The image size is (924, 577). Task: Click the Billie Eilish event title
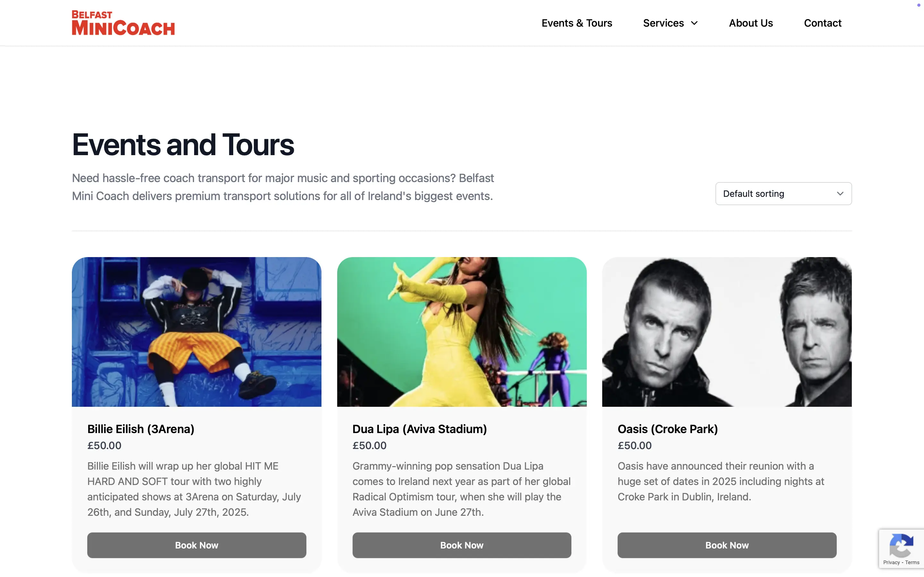click(x=141, y=429)
